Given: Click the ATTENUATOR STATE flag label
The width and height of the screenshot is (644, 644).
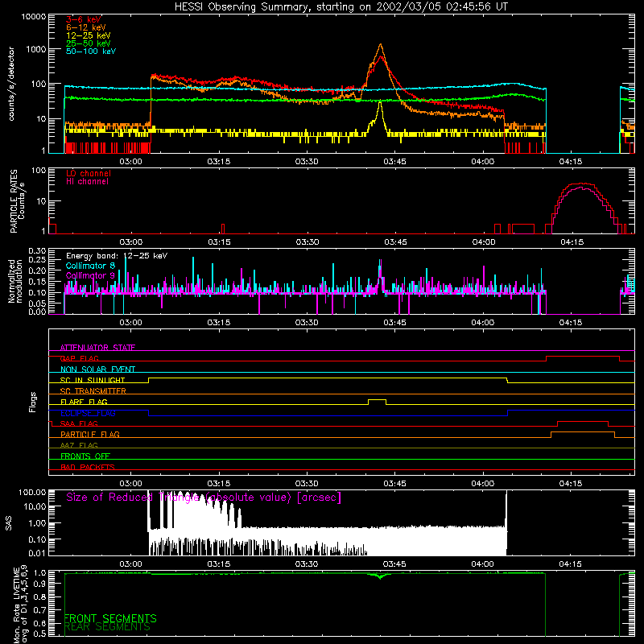Looking at the screenshot, I should pyautogui.click(x=97, y=348).
